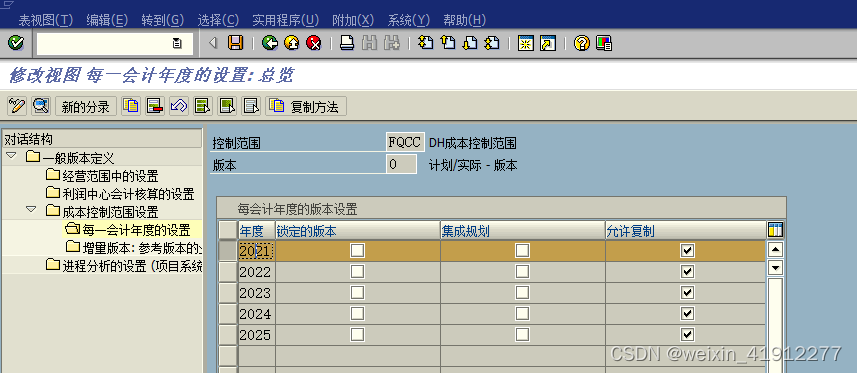Click the magnifier Details icon

click(41, 106)
